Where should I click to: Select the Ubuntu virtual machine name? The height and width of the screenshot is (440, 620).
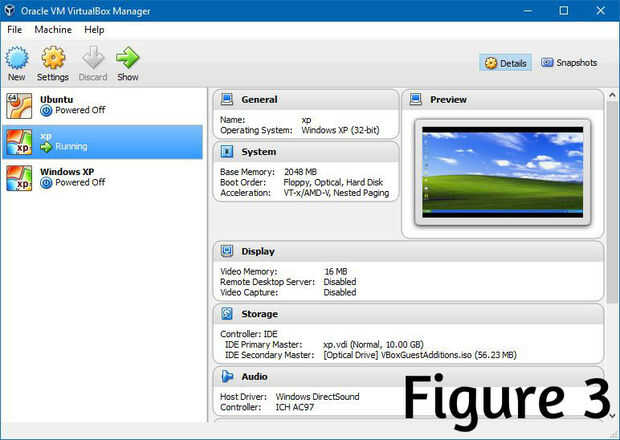tap(57, 100)
